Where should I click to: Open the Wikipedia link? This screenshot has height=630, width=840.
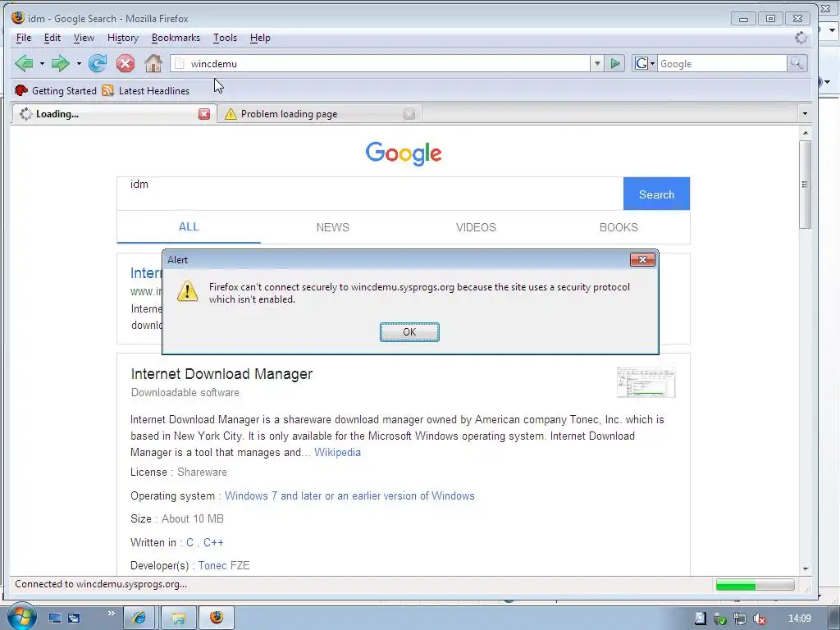pos(337,453)
